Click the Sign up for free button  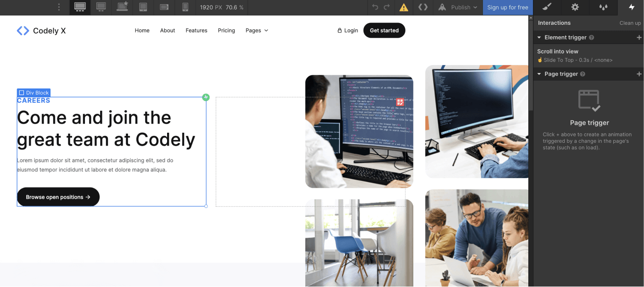click(x=508, y=7)
